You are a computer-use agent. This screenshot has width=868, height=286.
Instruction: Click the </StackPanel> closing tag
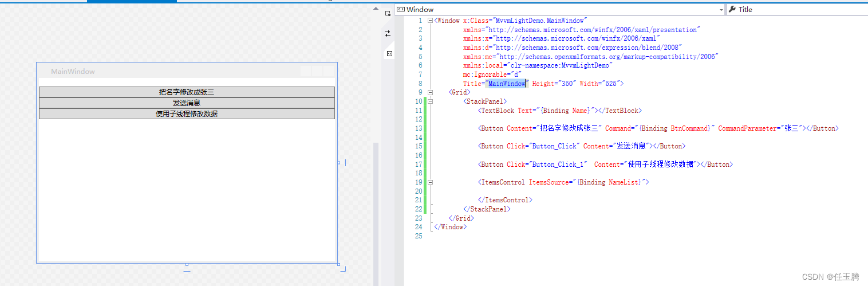pos(487,209)
